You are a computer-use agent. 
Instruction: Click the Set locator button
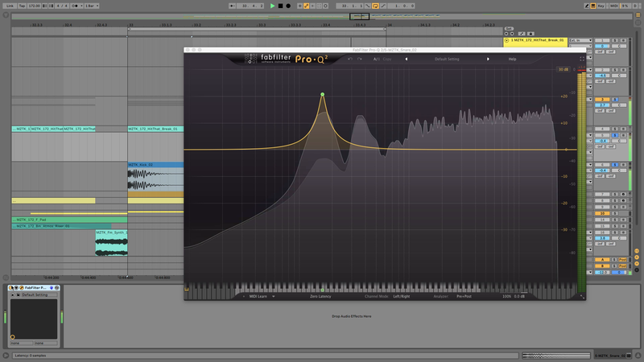509,29
